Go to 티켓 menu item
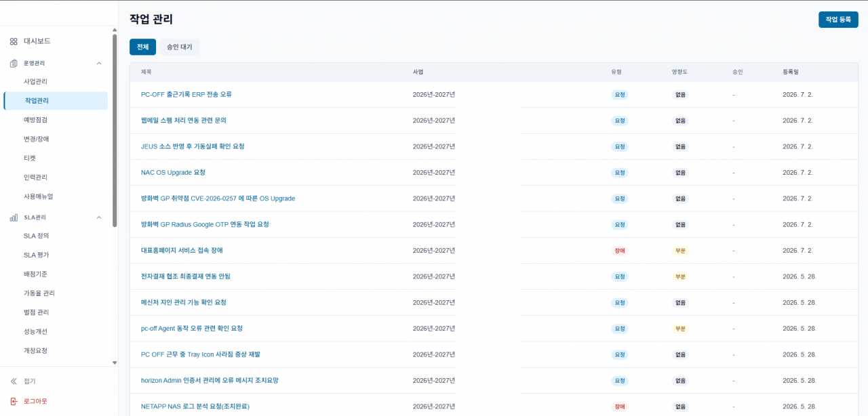This screenshot has height=416, width=868. 30,158
